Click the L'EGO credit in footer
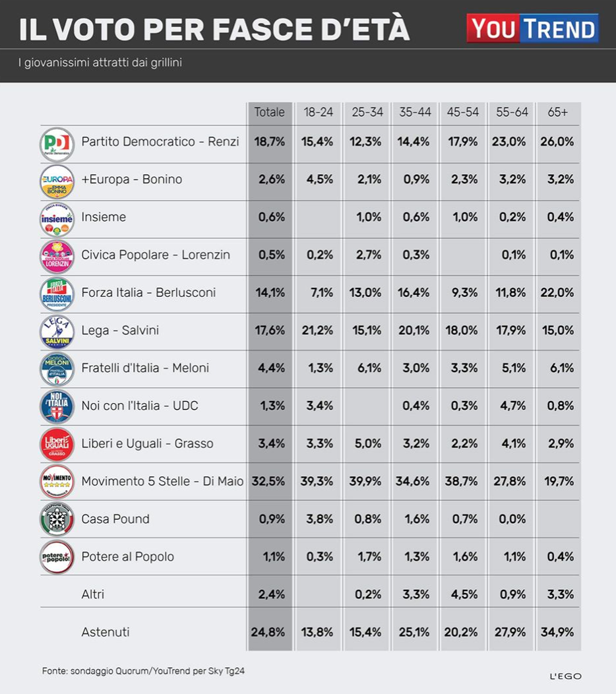 pos(565,676)
